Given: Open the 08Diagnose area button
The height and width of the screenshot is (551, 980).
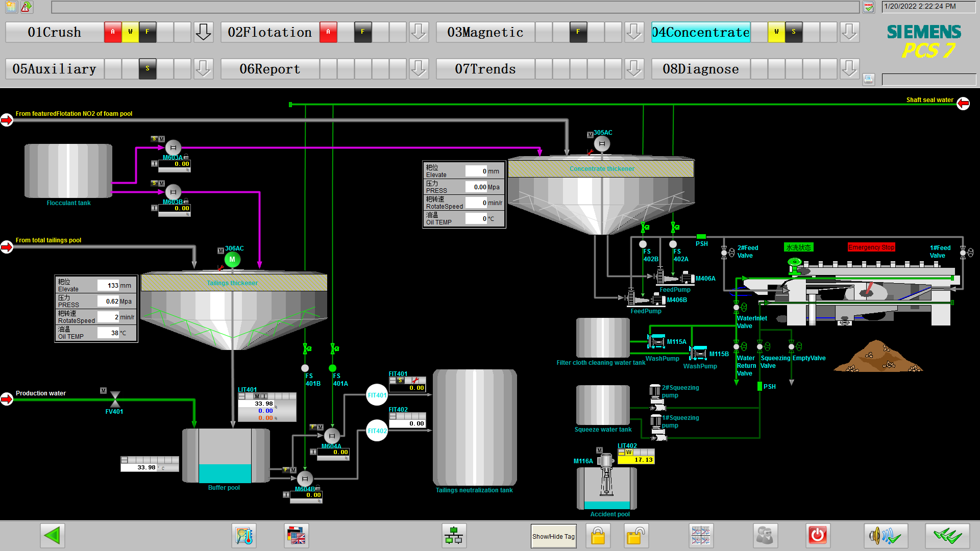Looking at the screenshot, I should (700, 69).
